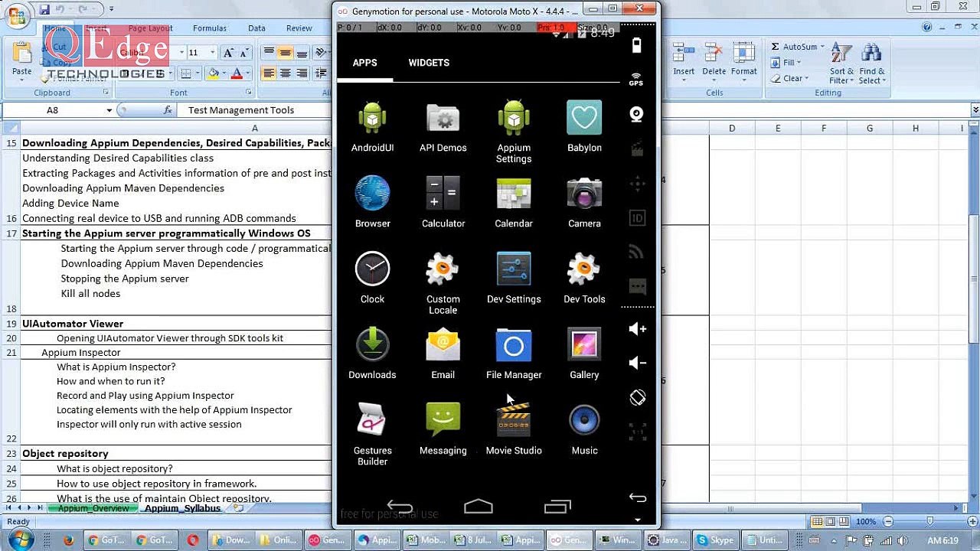This screenshot has height=551, width=980.
Task: Open the AndroidUI app
Action: (372, 126)
